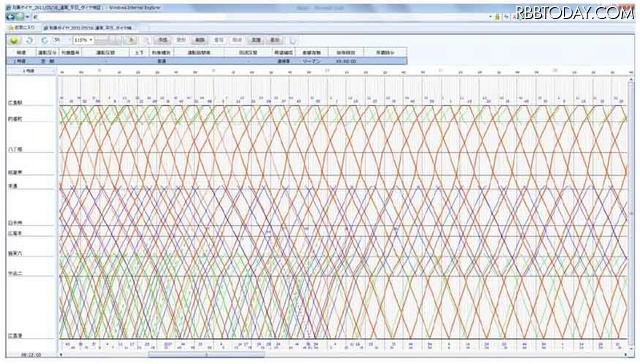The height and width of the screenshot is (364, 640).
Task: Click the browser address bar field
Action: 261,17
